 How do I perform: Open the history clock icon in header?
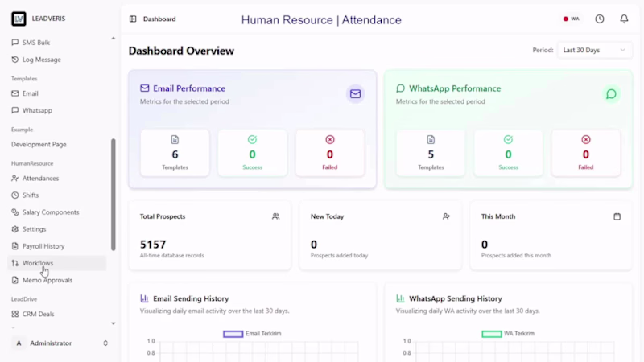point(600,19)
